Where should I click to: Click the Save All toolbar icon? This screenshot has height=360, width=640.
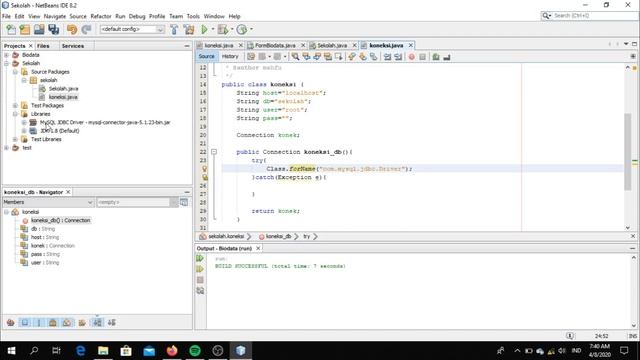tap(54, 29)
